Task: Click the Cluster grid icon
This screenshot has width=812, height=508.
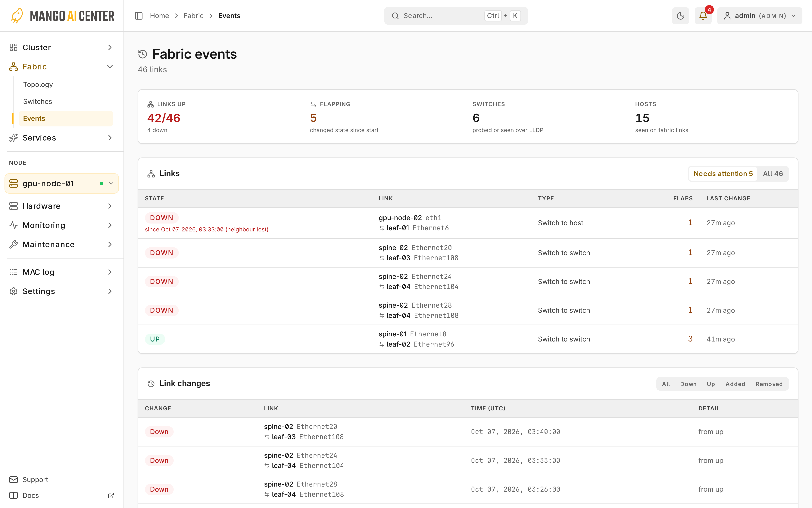Action: click(x=13, y=47)
